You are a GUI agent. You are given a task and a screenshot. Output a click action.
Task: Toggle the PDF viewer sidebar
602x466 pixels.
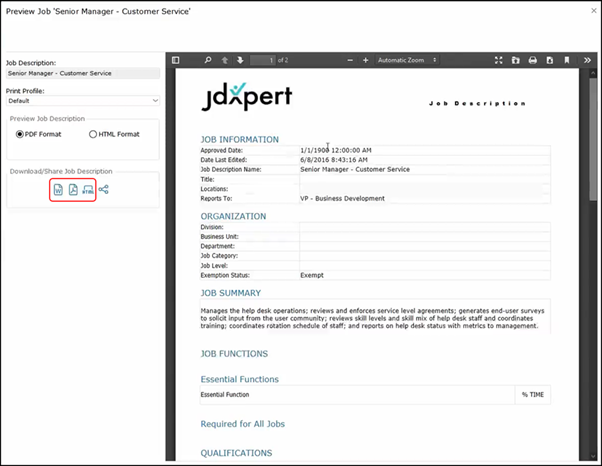176,60
